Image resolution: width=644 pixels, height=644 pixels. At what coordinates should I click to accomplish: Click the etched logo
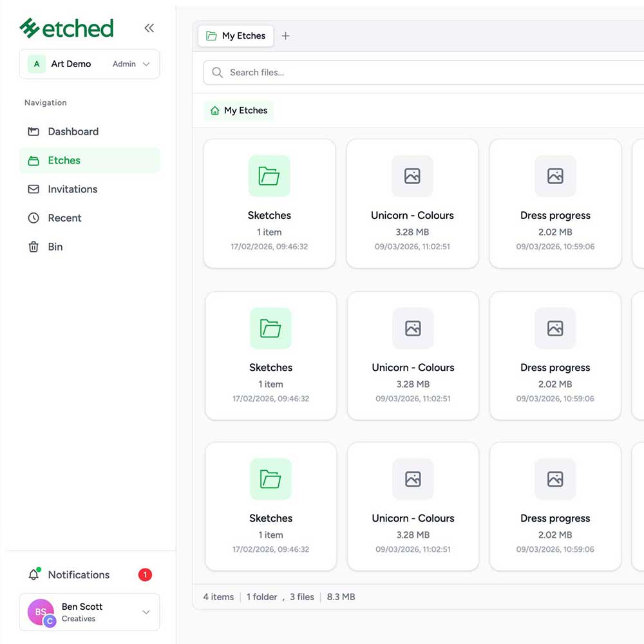point(66,28)
